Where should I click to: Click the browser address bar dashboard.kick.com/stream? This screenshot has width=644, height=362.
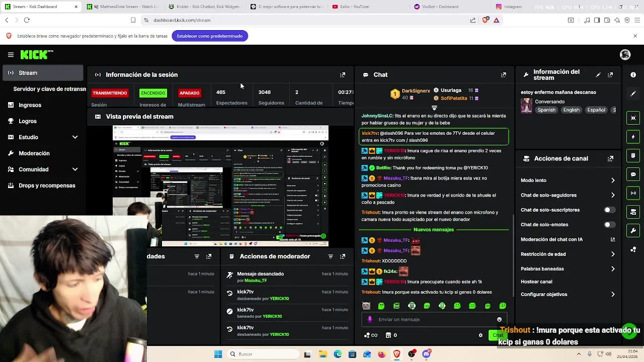click(x=182, y=20)
